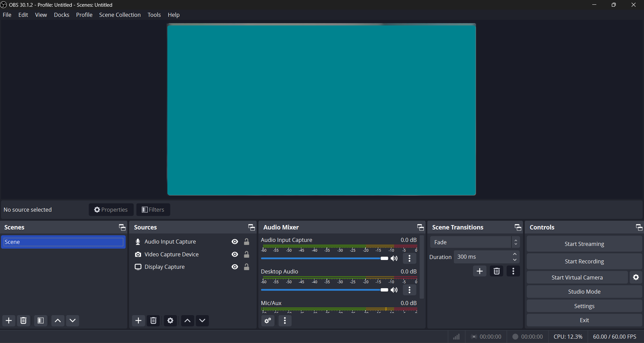
Task: Open Audio Input Capture mixer options menu
Action: (410, 258)
